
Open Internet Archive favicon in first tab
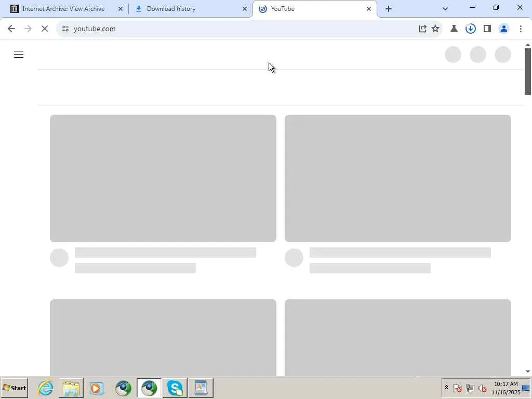[x=14, y=9]
